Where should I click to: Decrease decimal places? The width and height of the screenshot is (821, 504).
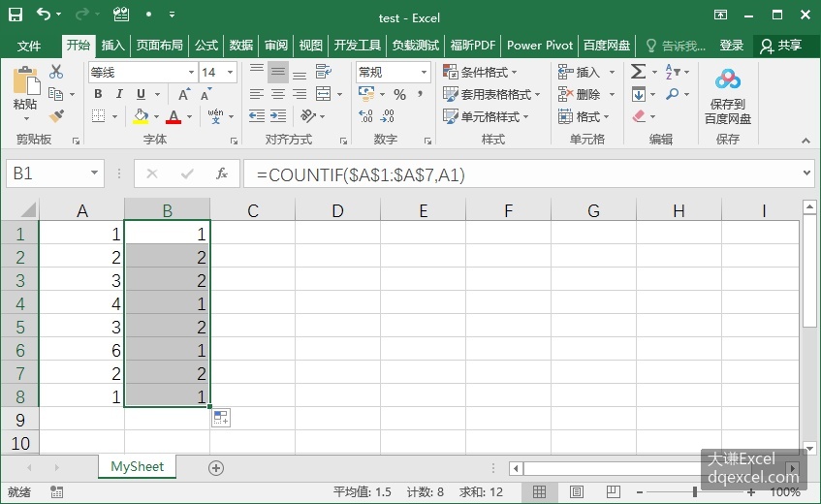click(x=388, y=116)
